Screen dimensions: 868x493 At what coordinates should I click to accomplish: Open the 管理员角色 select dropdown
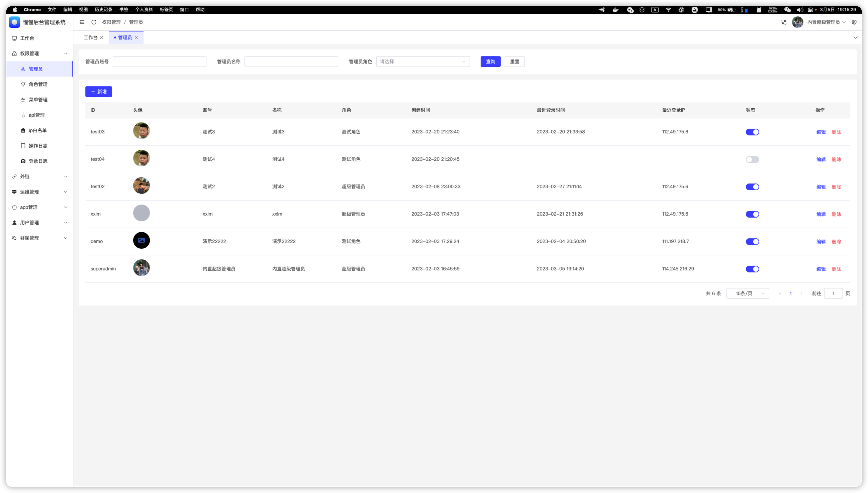[x=422, y=61]
